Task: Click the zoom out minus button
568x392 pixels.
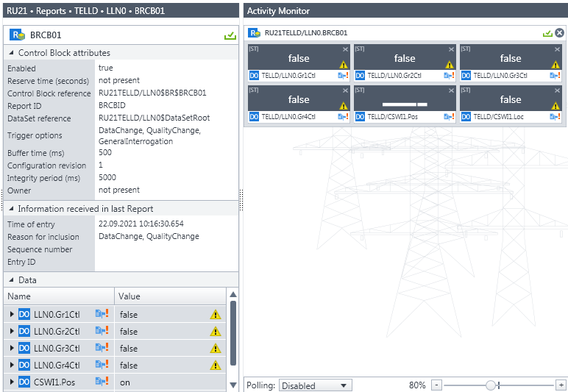Action: pos(436,385)
